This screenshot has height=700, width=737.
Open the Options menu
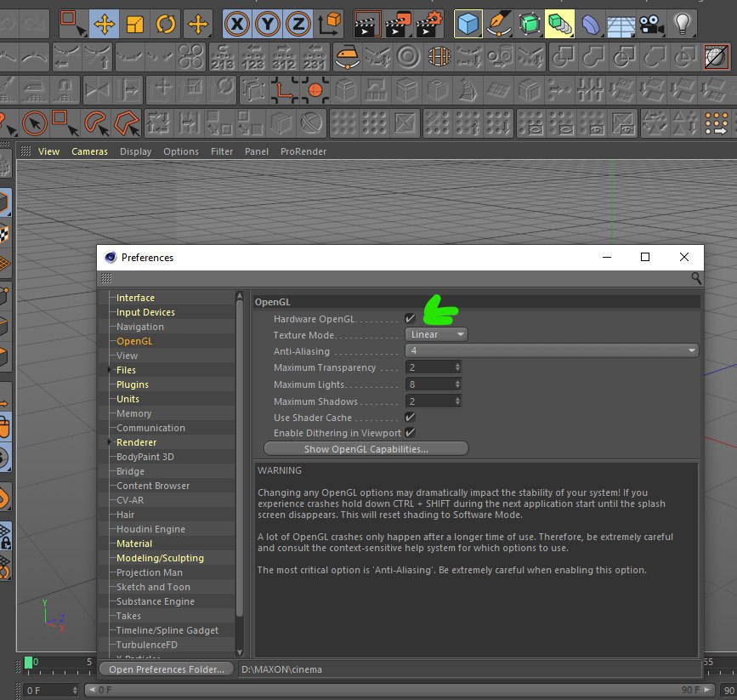(181, 151)
